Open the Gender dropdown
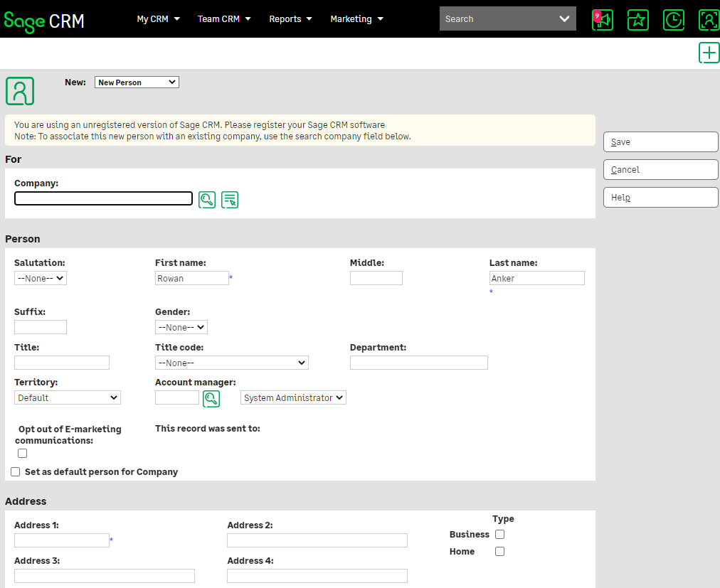 181,328
